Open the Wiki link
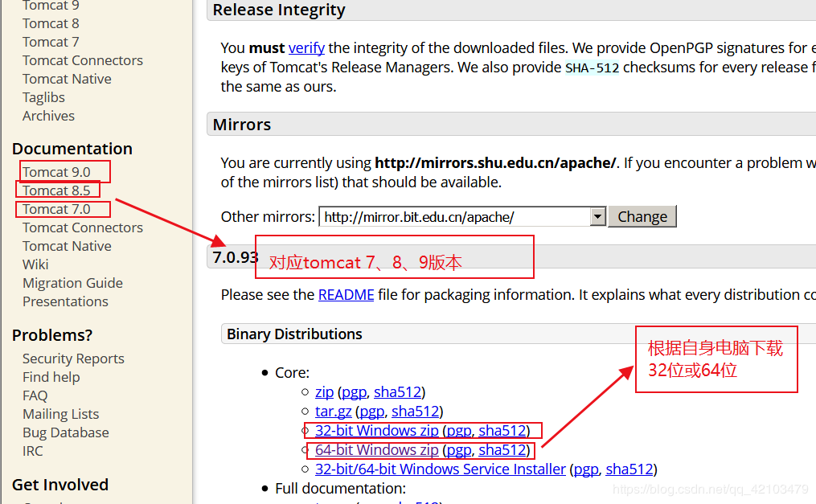 click(x=35, y=264)
